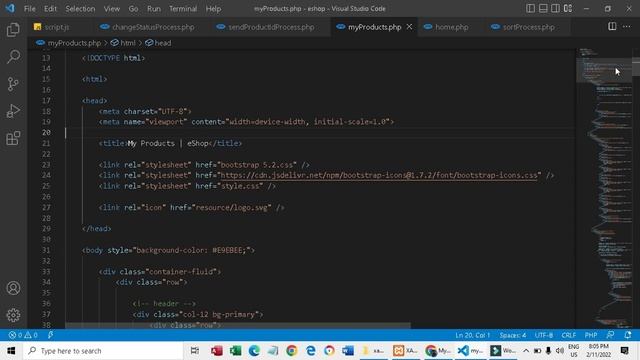Open the Explorer view in activity bar

[x=13, y=29]
